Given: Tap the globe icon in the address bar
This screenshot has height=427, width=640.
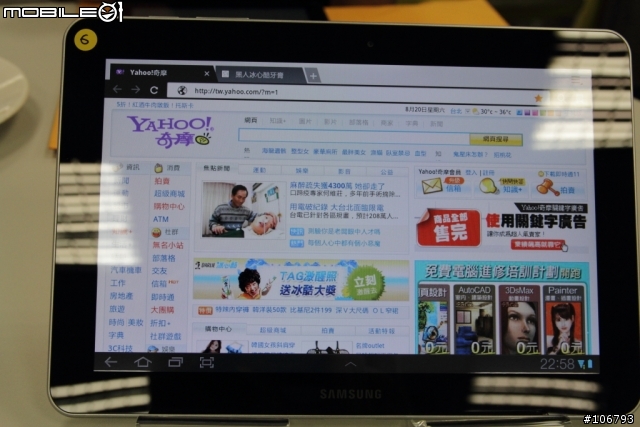Looking at the screenshot, I should coord(182,91).
